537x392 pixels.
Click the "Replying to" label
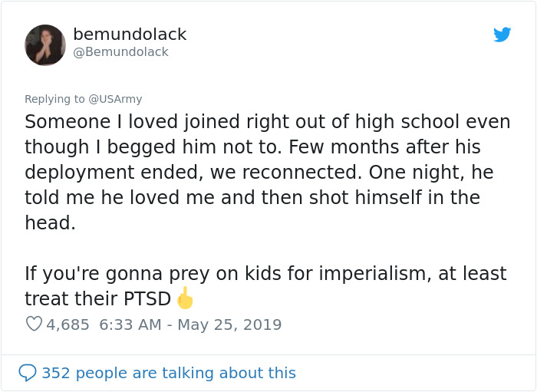coord(54,99)
